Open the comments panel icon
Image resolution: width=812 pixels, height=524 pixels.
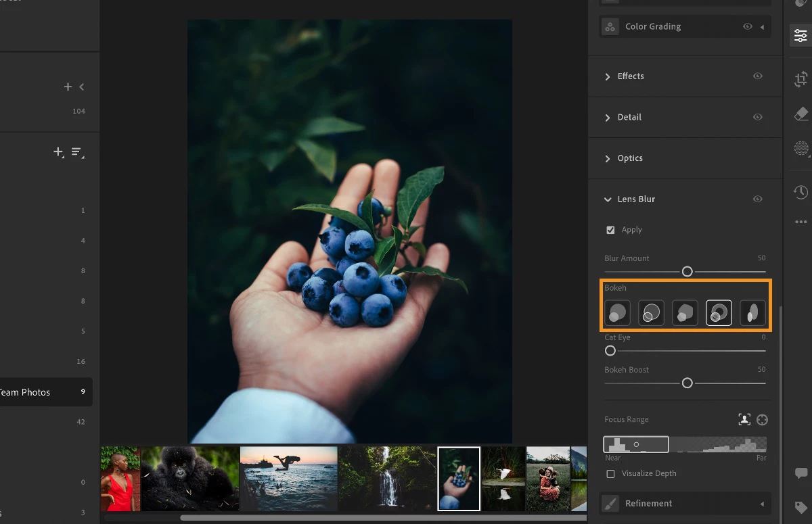[x=800, y=473]
